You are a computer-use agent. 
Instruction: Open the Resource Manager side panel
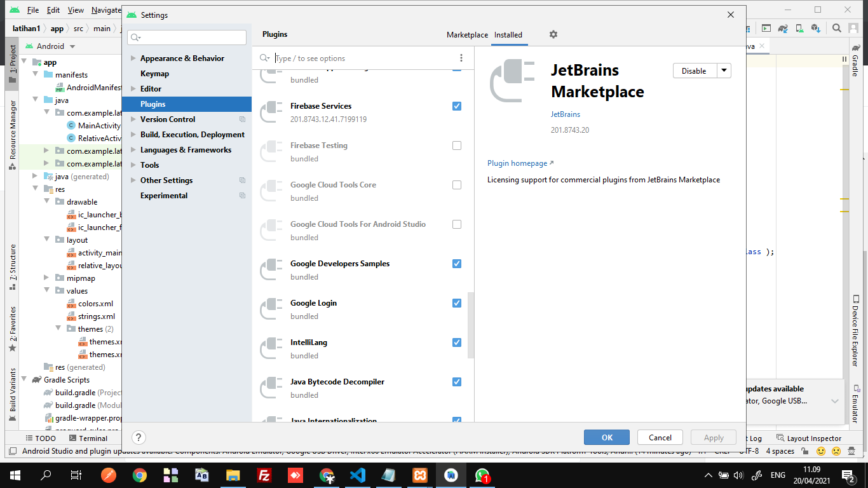pyautogui.click(x=13, y=135)
